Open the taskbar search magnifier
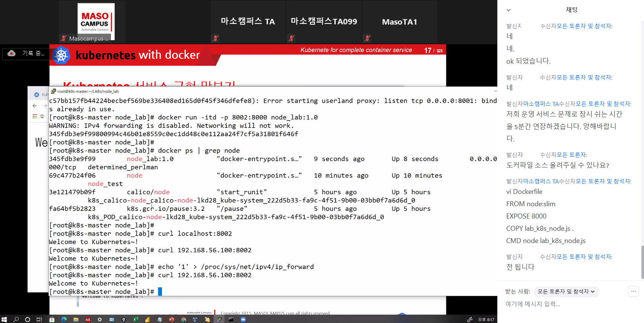Screen dimensions: 644x323 click(16, 319)
